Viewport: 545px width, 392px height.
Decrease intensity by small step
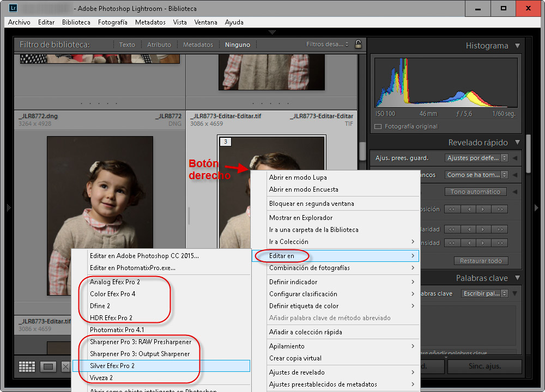(x=469, y=243)
